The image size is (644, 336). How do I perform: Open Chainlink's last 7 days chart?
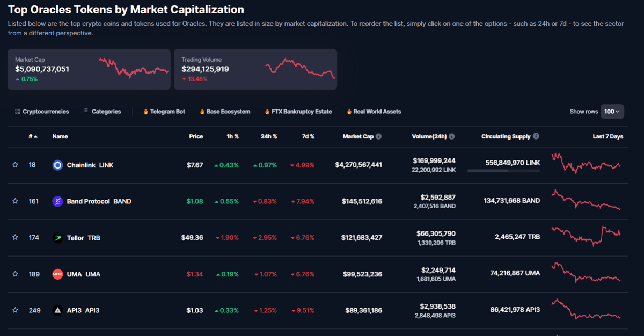point(586,163)
